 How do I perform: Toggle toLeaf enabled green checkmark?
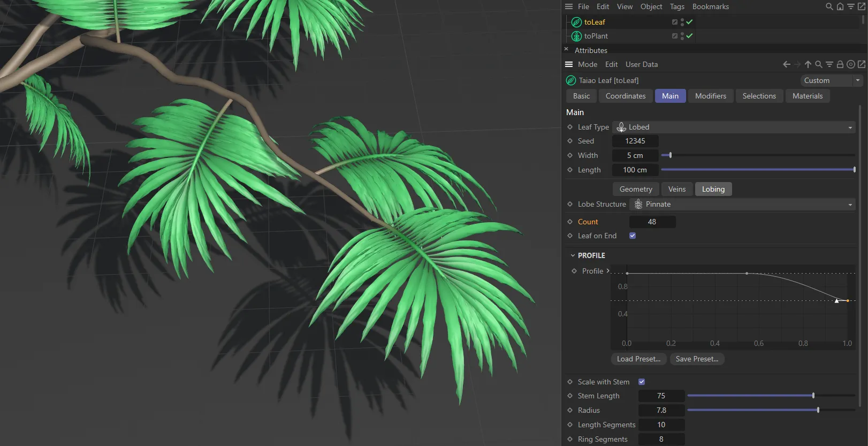pos(689,22)
